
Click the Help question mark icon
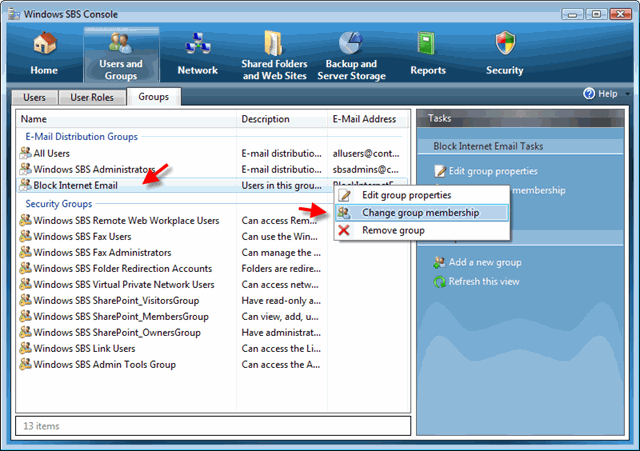[589, 93]
